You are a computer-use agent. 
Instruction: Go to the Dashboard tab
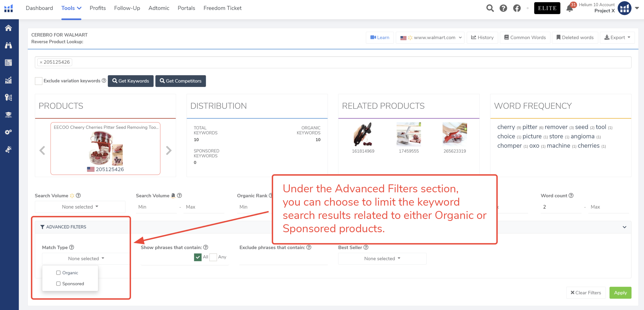pos(39,8)
